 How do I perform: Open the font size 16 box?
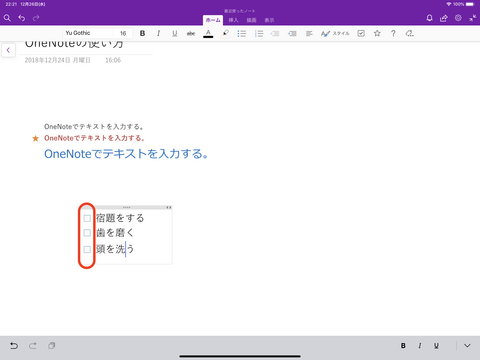coord(123,33)
